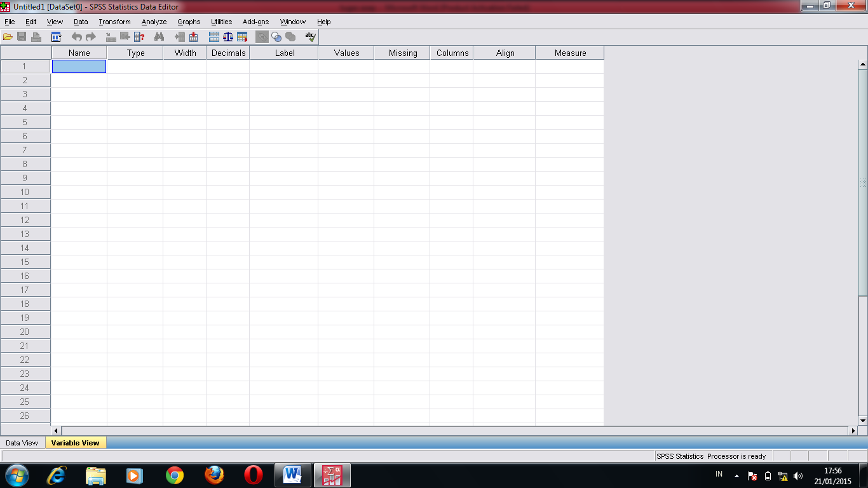Open the Transform menu

pyautogui.click(x=114, y=22)
